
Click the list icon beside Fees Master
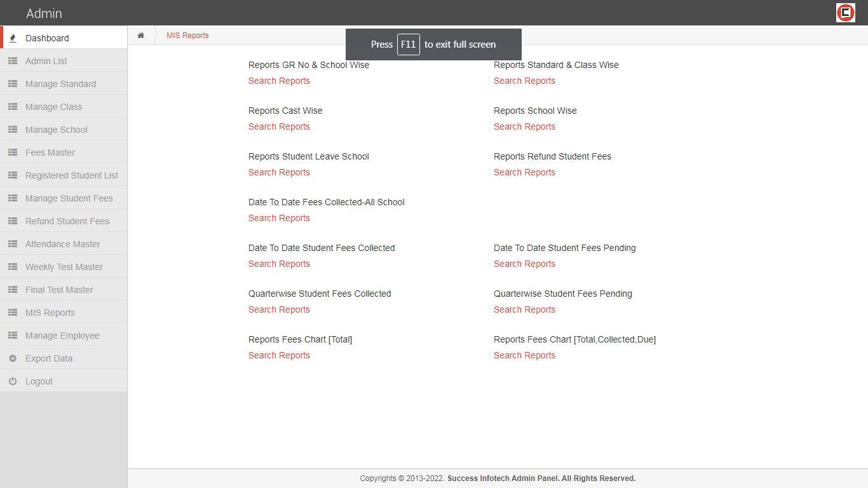(x=13, y=152)
